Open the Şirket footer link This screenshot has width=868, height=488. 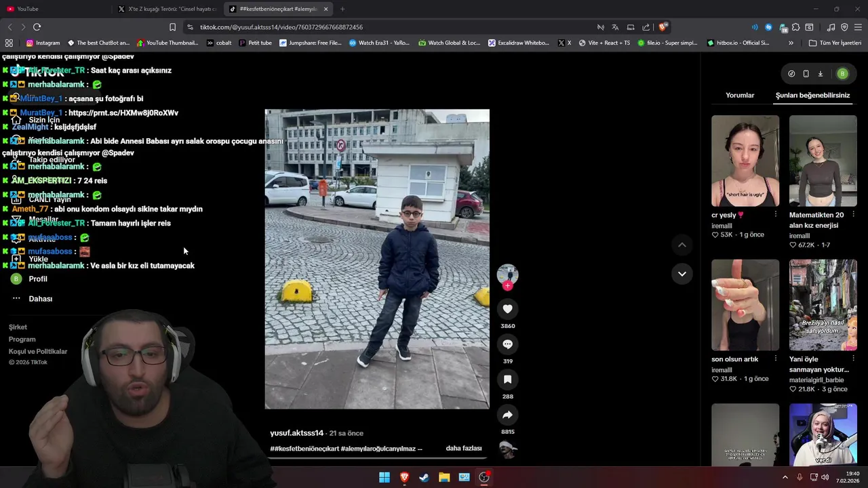click(x=18, y=327)
